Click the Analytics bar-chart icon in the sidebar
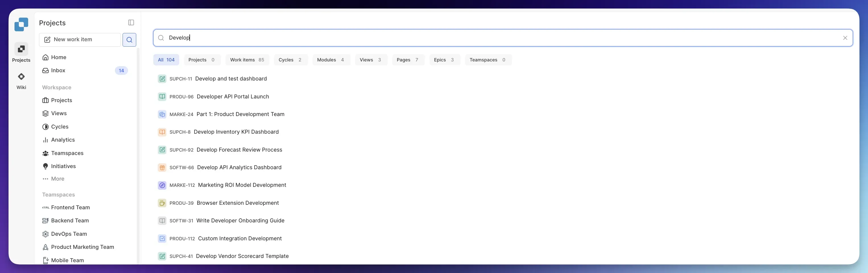Image resolution: width=868 pixels, height=273 pixels. [46, 140]
